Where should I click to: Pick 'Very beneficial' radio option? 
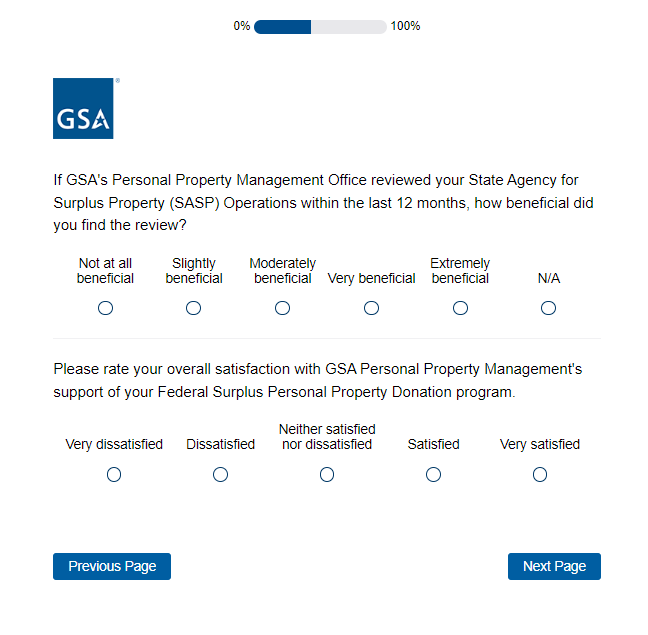371,308
